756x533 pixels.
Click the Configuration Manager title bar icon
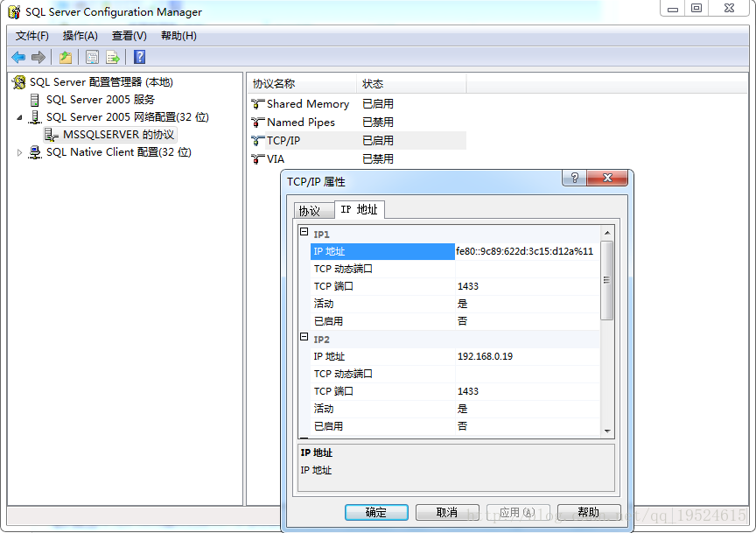click(x=15, y=12)
